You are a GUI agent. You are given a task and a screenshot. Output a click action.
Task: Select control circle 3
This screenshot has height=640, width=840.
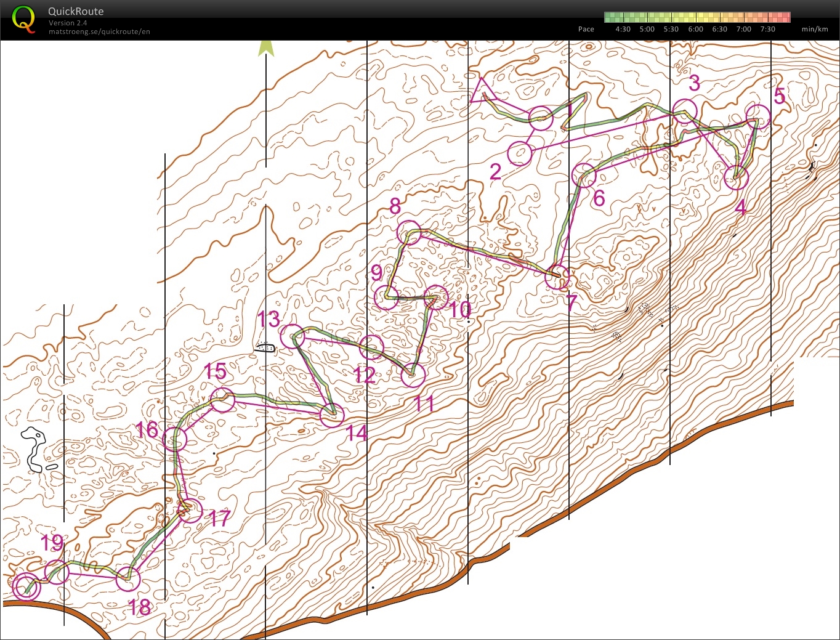(x=684, y=111)
